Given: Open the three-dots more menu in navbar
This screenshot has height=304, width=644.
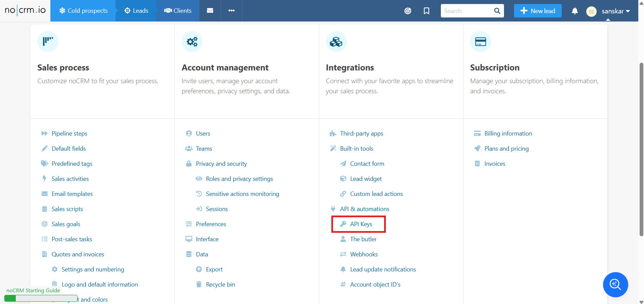Looking at the screenshot, I should (x=231, y=11).
